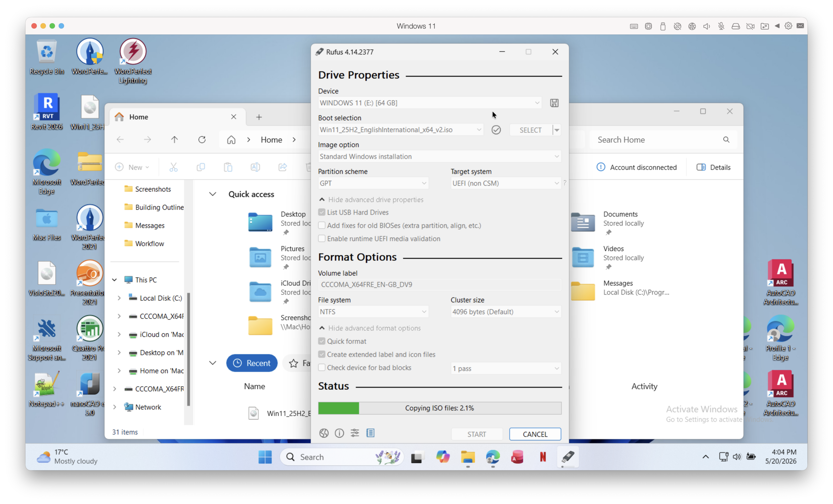Select the Notepad++ desktop icon

click(47, 389)
